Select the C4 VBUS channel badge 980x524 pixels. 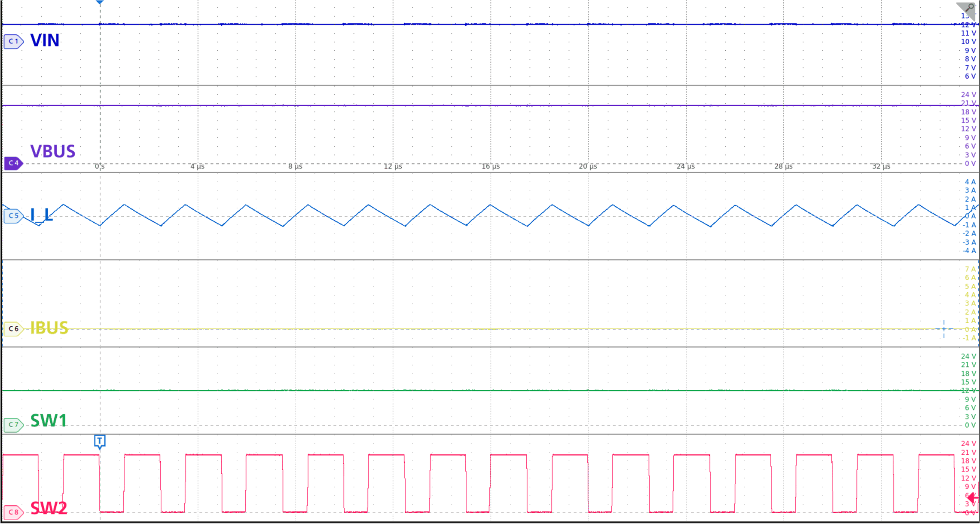pos(13,164)
